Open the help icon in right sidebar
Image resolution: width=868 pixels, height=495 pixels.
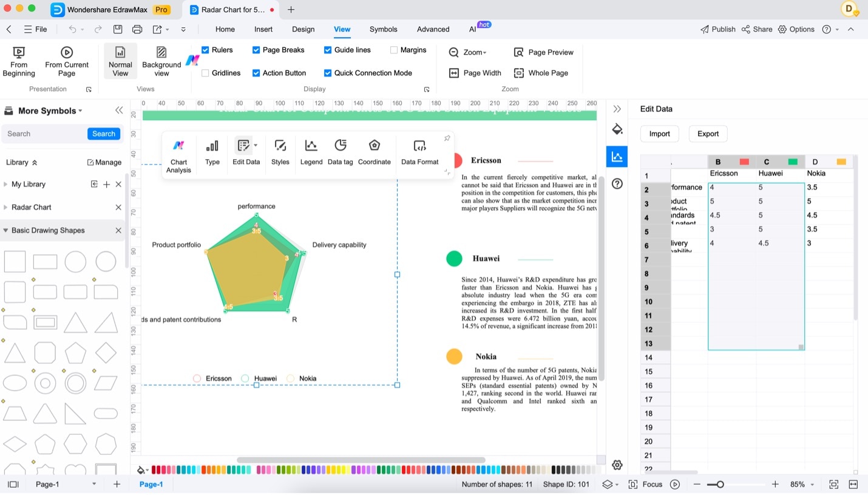(617, 183)
